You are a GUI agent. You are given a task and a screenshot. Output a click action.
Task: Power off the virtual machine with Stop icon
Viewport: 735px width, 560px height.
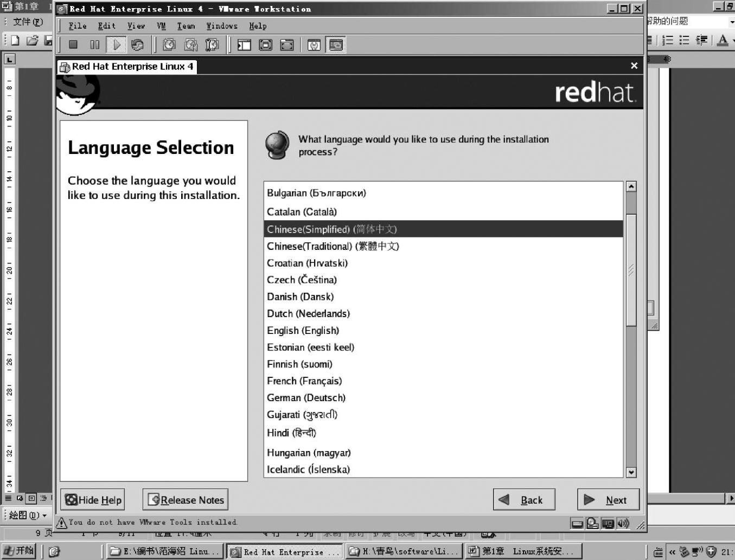click(73, 45)
